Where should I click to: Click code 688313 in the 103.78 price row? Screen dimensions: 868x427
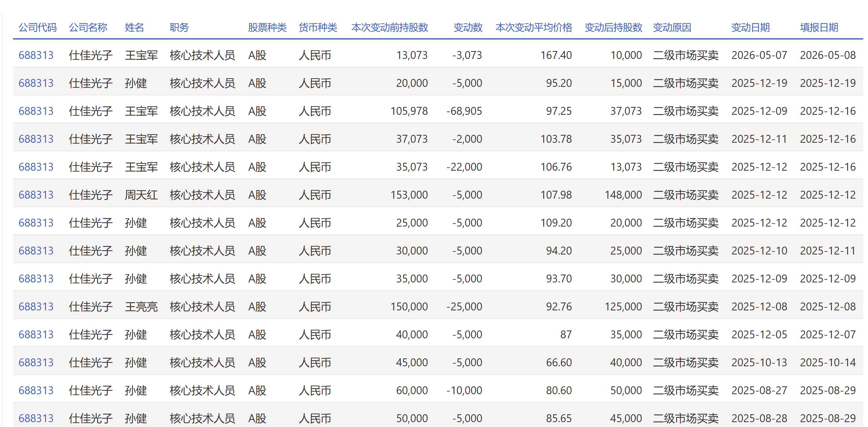[x=36, y=139]
